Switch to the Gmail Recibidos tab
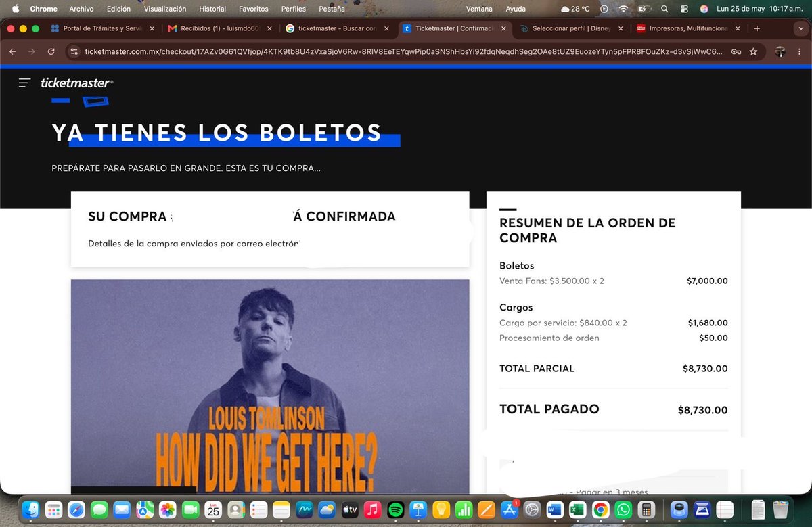 coord(219,28)
